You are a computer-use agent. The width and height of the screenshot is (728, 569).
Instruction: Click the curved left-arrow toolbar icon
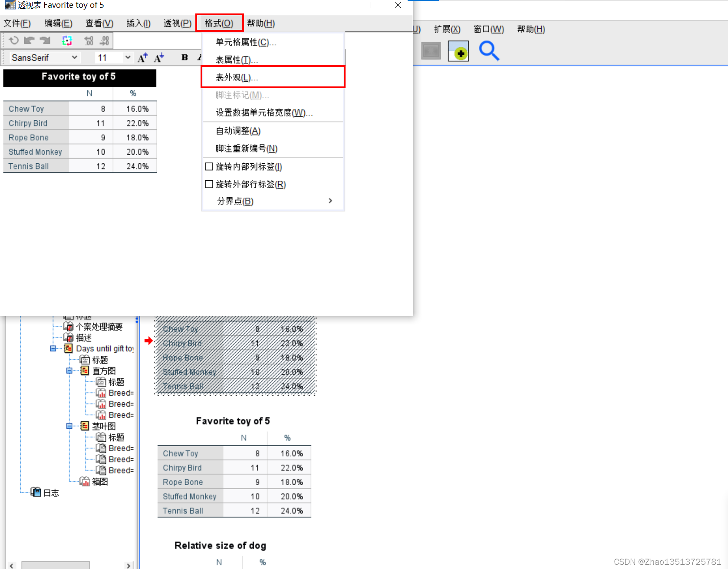(29, 40)
